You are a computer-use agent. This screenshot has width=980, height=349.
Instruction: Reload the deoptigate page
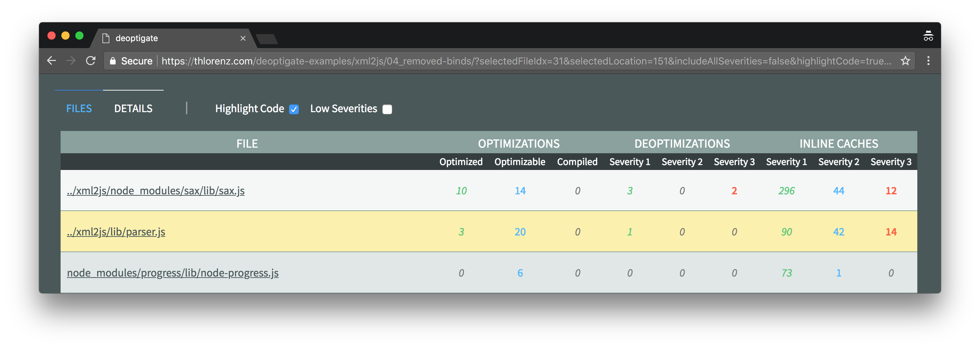[x=91, y=61]
